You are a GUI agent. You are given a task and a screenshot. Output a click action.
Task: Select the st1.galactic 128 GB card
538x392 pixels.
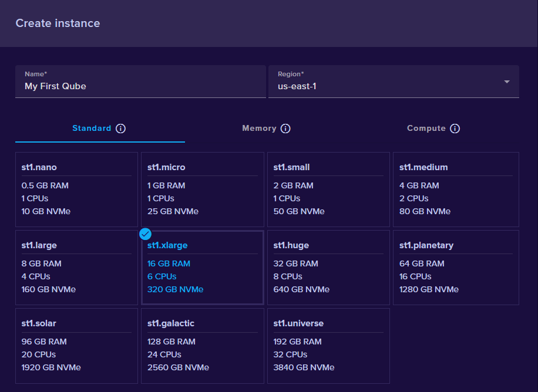coord(202,346)
